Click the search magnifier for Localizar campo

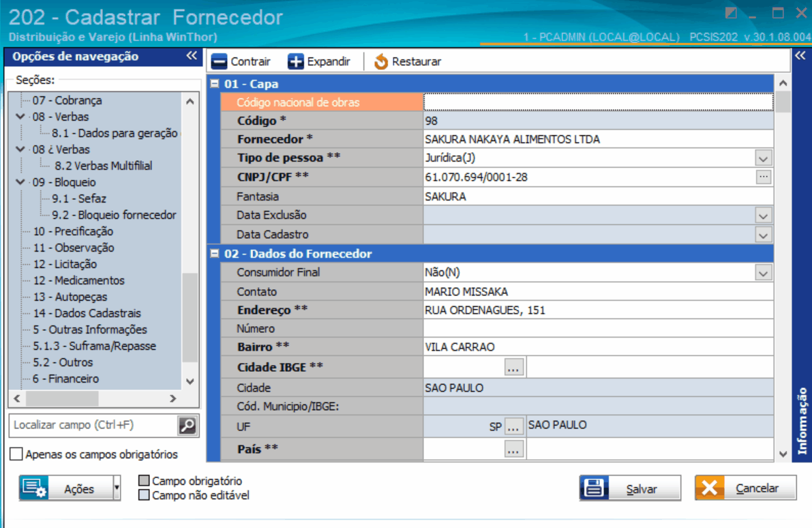tap(187, 426)
